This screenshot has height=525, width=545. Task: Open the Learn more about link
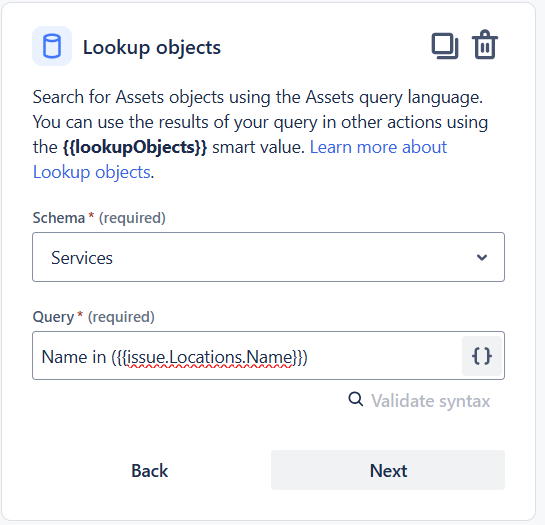[378, 147]
